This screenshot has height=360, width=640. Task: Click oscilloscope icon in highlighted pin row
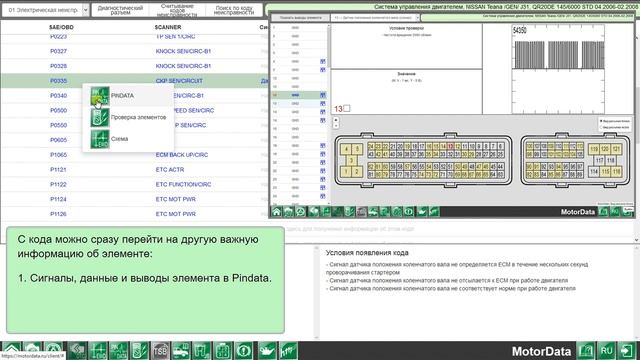coord(322,95)
